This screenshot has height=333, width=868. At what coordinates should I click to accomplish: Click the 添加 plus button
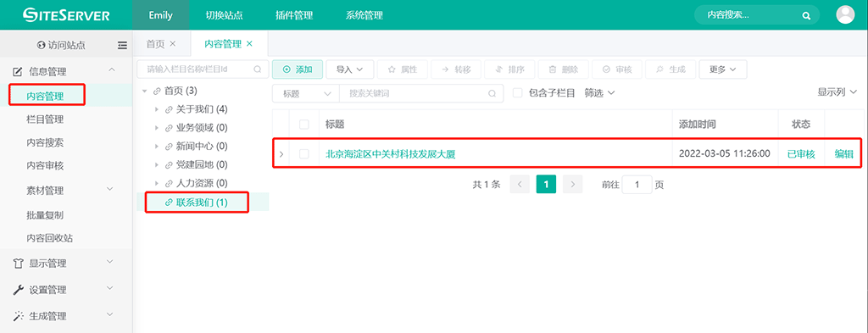(298, 69)
